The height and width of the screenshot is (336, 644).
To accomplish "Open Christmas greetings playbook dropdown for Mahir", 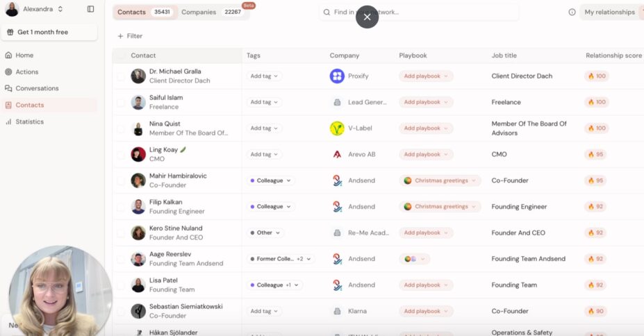I will point(440,180).
